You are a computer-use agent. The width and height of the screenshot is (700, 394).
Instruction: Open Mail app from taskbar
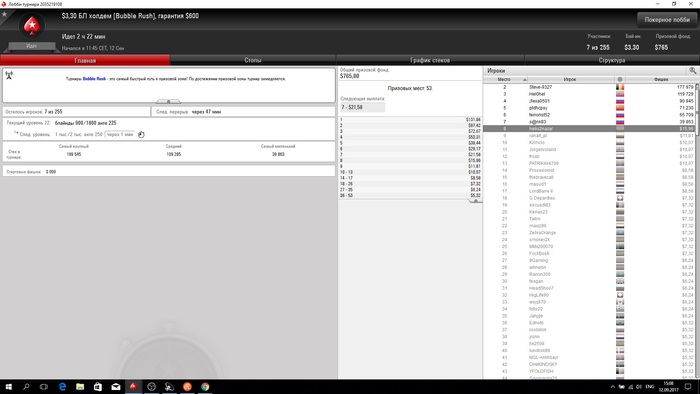coord(116,387)
